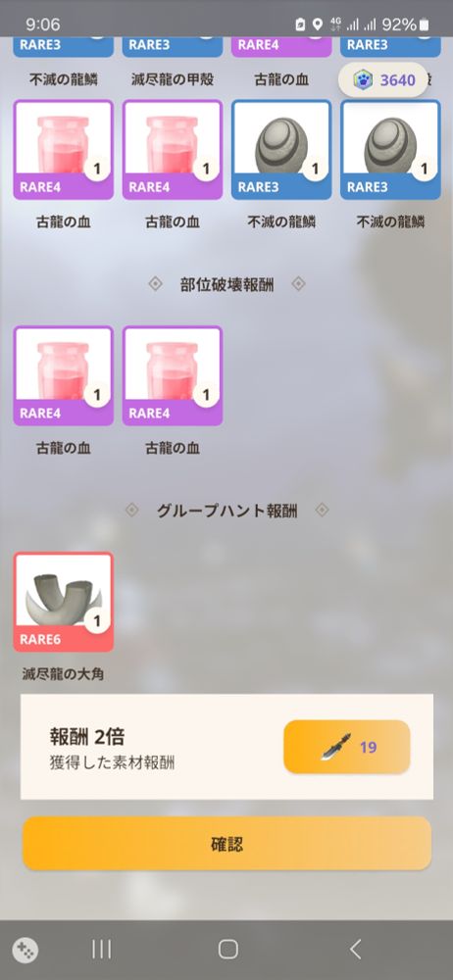Select the RARE6 滅尽龍の大角 horn item

coord(63,602)
